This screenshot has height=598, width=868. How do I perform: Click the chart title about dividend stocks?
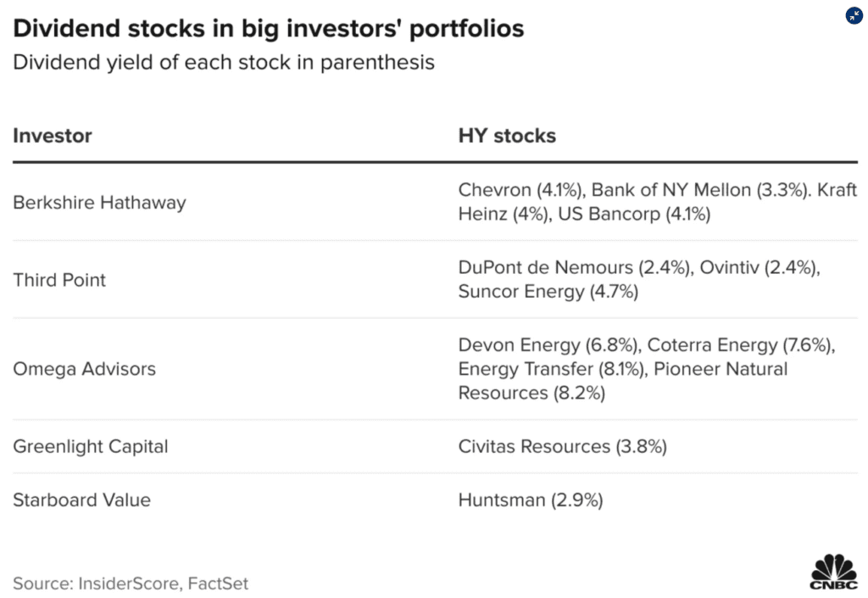click(x=269, y=29)
